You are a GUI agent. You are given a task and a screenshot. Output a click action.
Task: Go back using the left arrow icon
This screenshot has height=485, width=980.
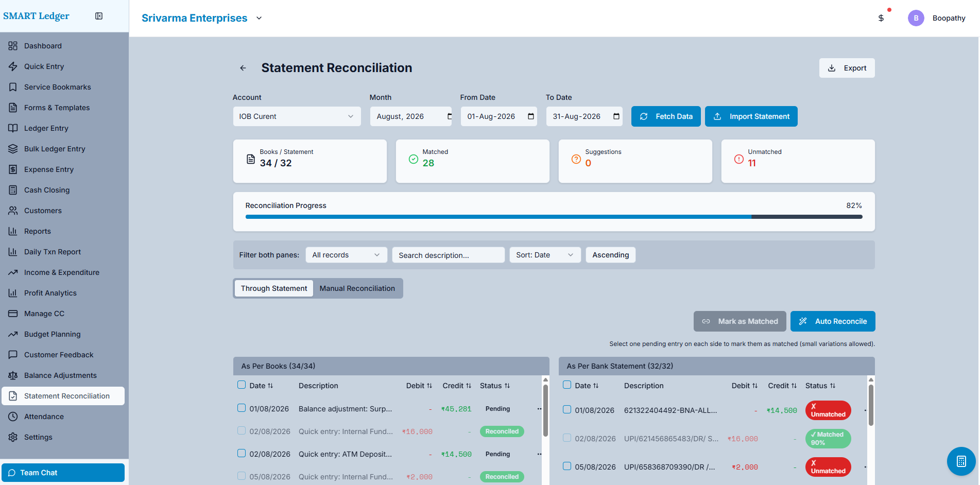pos(243,68)
